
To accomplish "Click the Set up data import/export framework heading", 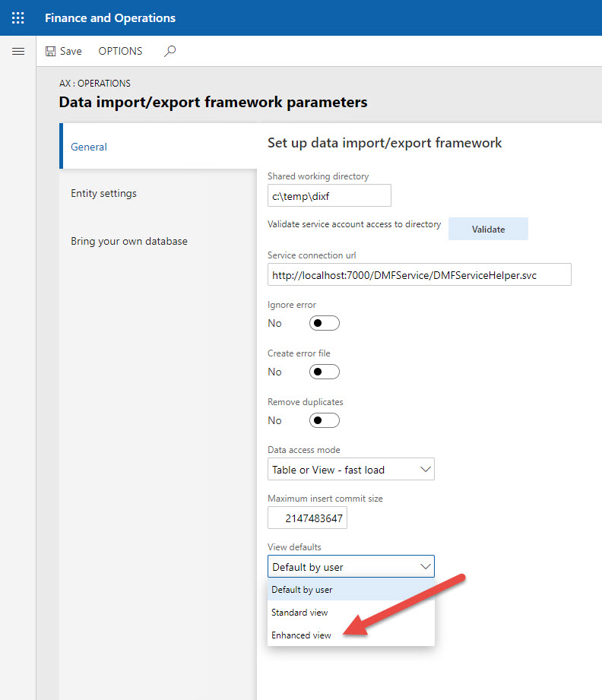I will click(x=385, y=143).
